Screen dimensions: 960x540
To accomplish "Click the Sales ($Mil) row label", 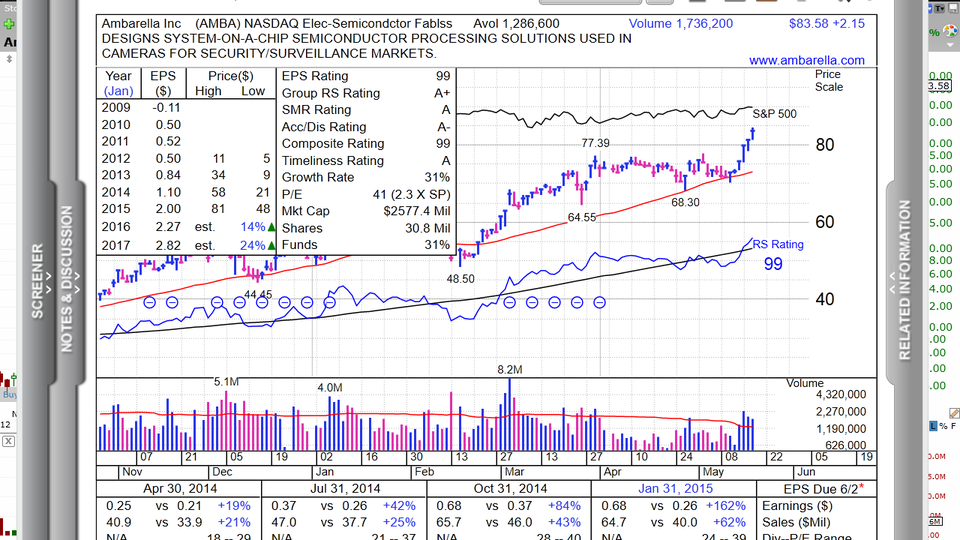I will (x=796, y=522).
